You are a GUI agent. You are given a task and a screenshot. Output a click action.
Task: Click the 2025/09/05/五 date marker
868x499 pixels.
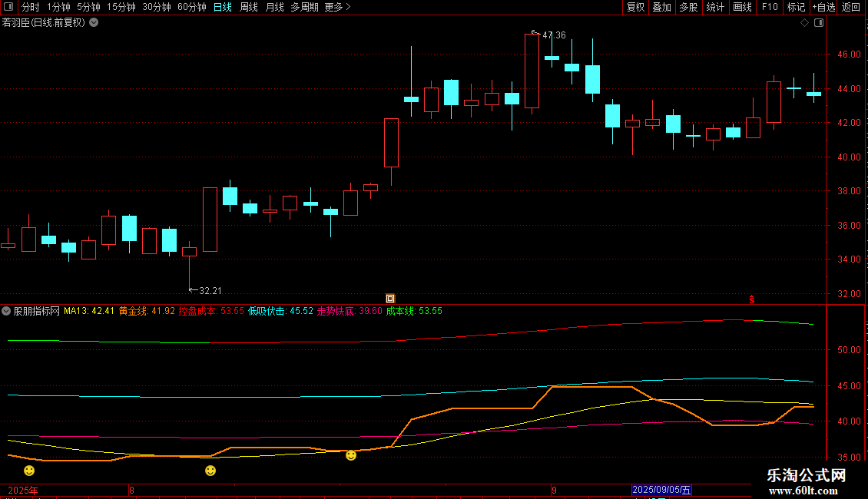(661, 490)
